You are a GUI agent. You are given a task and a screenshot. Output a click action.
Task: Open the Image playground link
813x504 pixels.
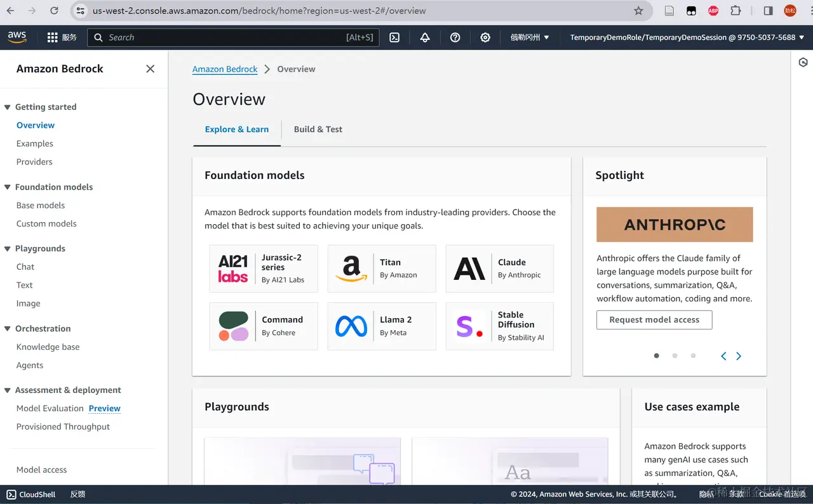(x=29, y=303)
